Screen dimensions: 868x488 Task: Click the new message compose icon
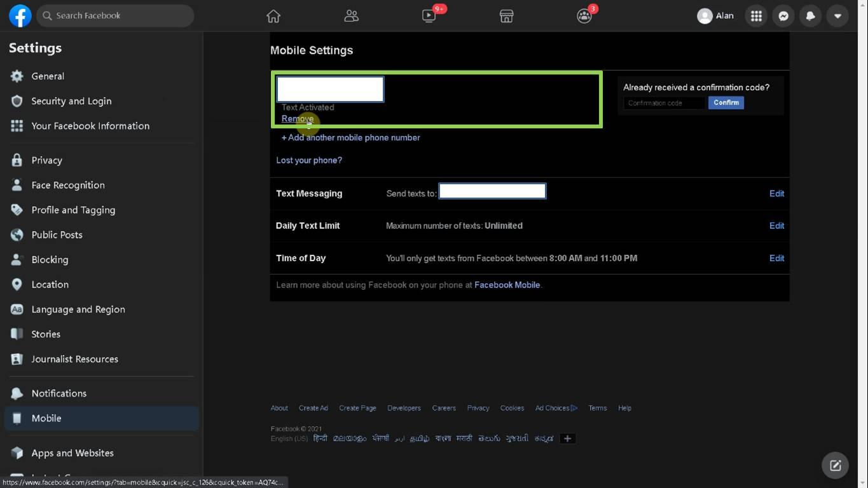pos(835,466)
